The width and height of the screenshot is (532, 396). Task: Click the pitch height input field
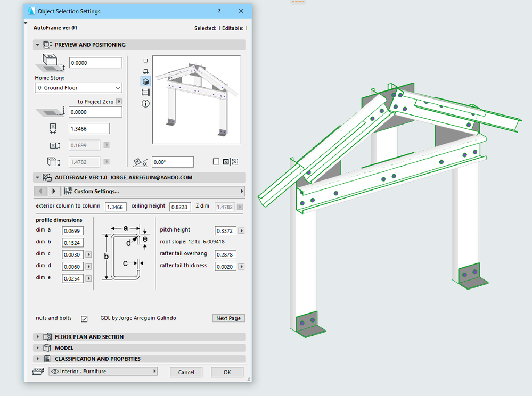226,230
